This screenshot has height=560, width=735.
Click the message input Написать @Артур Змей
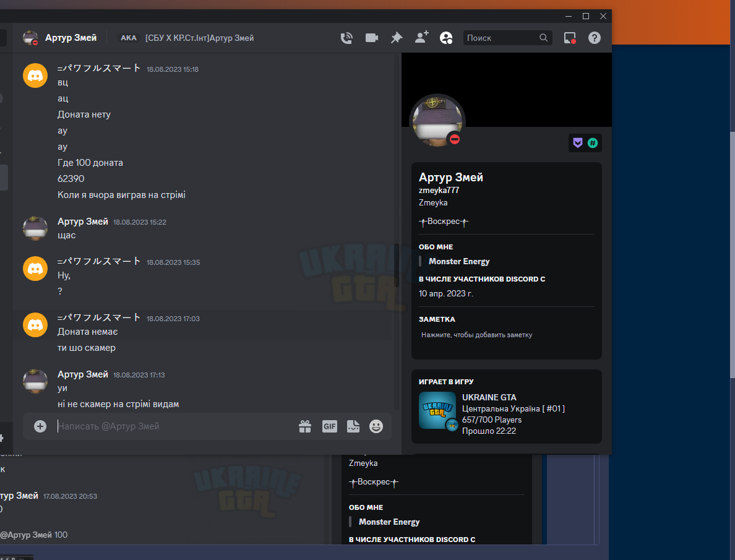coord(173,426)
